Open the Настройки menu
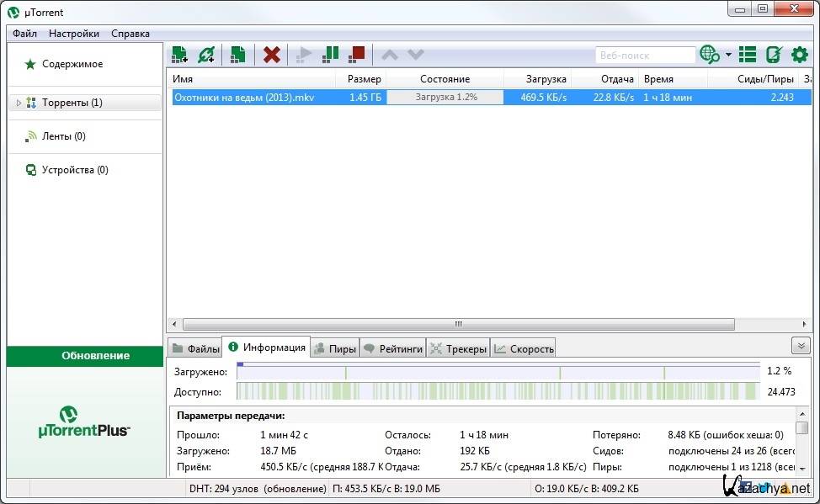 point(73,34)
